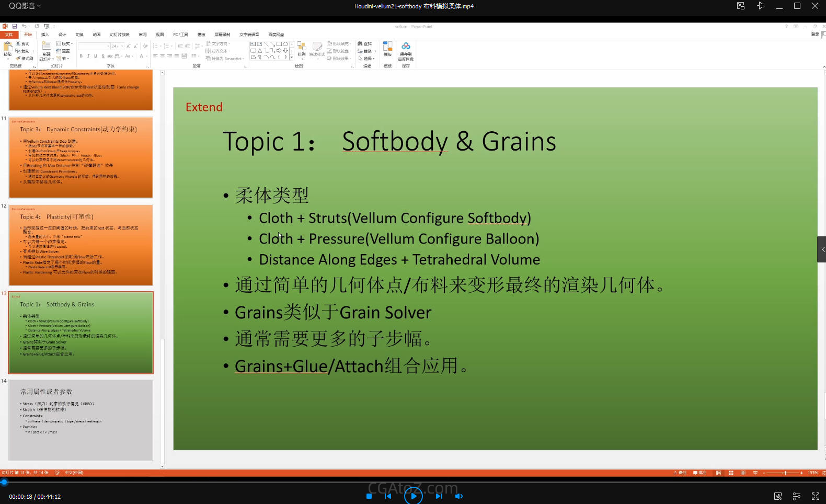
Task: Go back to the previous video
Action: [388, 496]
